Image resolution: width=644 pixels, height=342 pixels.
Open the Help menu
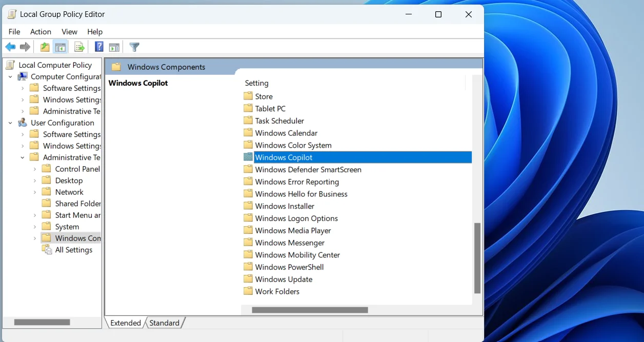point(95,32)
